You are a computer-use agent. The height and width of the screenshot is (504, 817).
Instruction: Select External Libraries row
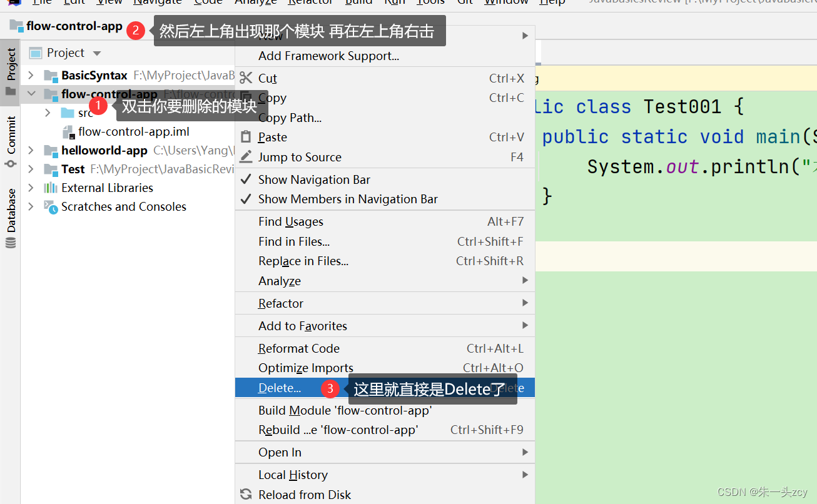(x=128, y=188)
